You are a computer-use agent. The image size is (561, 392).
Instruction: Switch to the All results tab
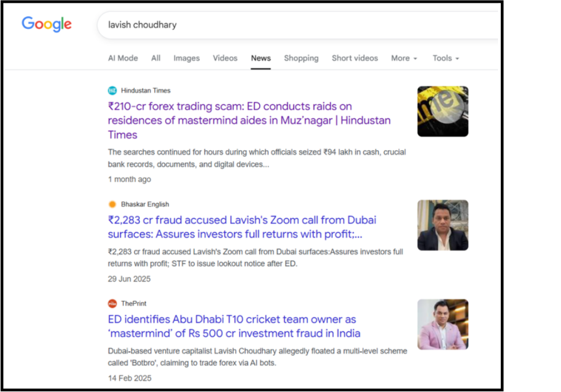(155, 58)
